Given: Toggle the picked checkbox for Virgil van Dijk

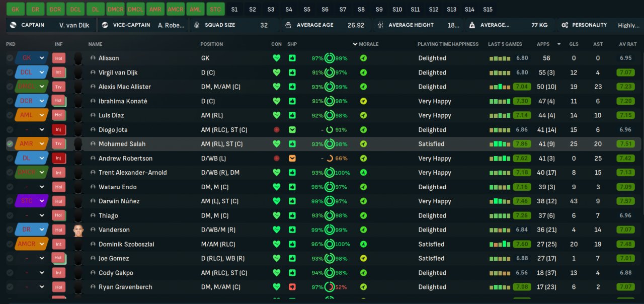Looking at the screenshot, I should coord(10,72).
